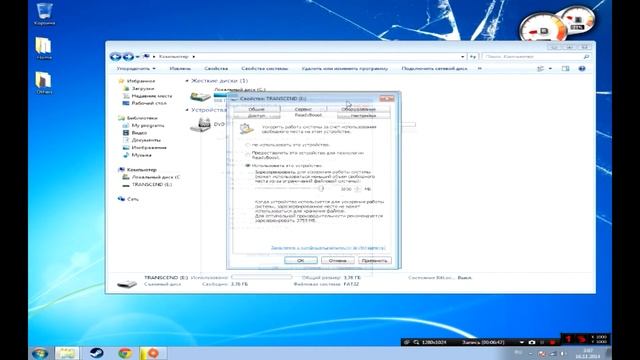The width and height of the screenshot is (640, 360).
Task: Open the Windows Start menu
Action: (40, 353)
